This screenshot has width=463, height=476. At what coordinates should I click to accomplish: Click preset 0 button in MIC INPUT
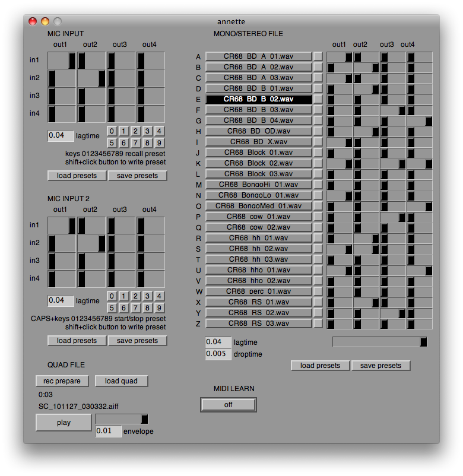(x=112, y=131)
